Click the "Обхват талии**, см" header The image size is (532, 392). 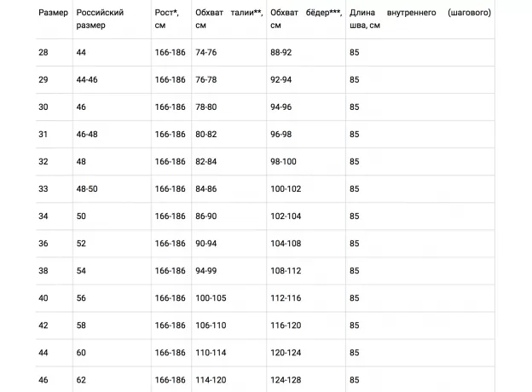[226, 19]
